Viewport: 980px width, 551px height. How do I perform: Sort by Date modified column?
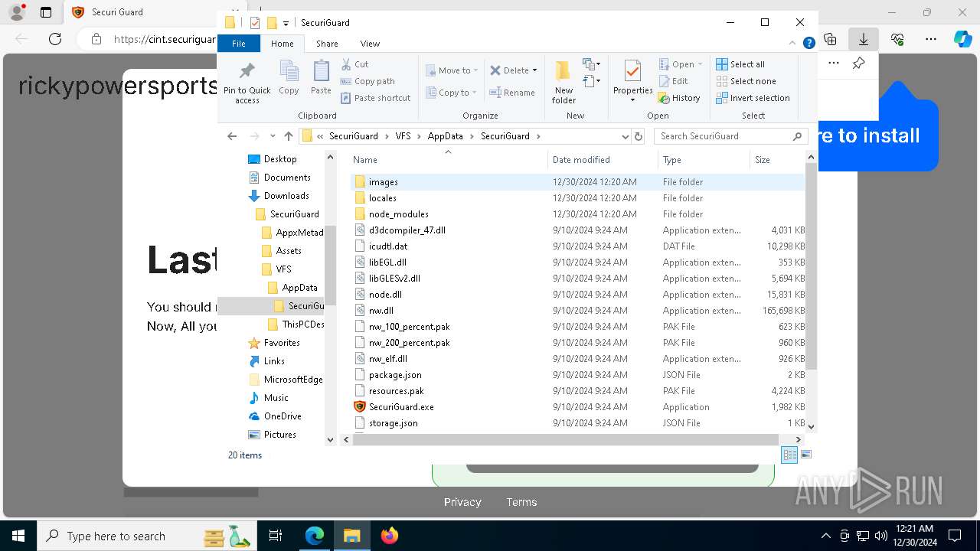click(603, 160)
